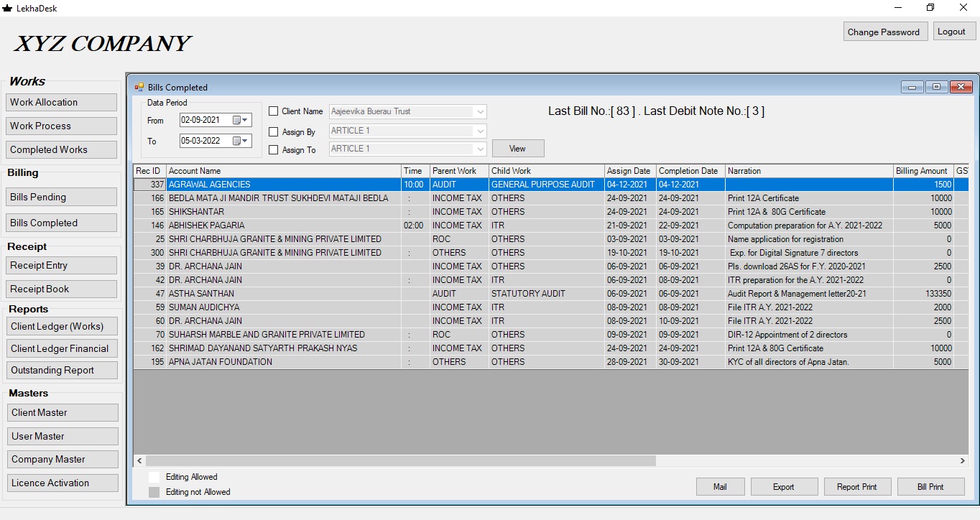
Task: Open Client Ledger (Works) report
Action: click(x=62, y=326)
